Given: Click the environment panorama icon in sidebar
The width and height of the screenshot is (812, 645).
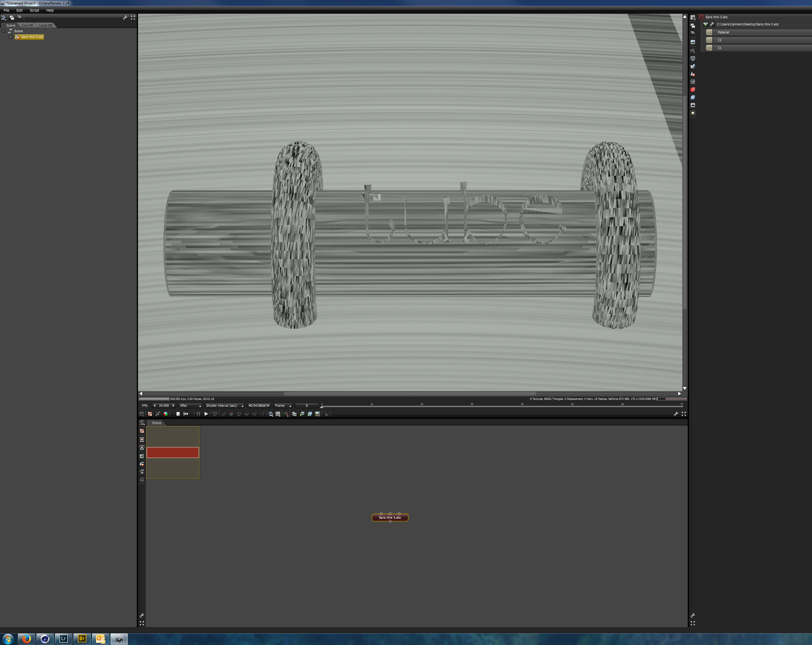Looking at the screenshot, I should coord(693,66).
